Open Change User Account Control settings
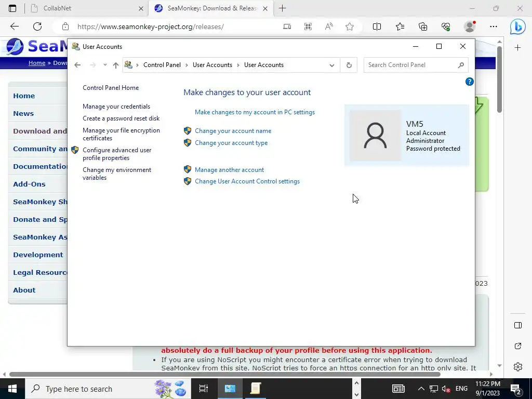This screenshot has height=399, width=532. (247, 181)
